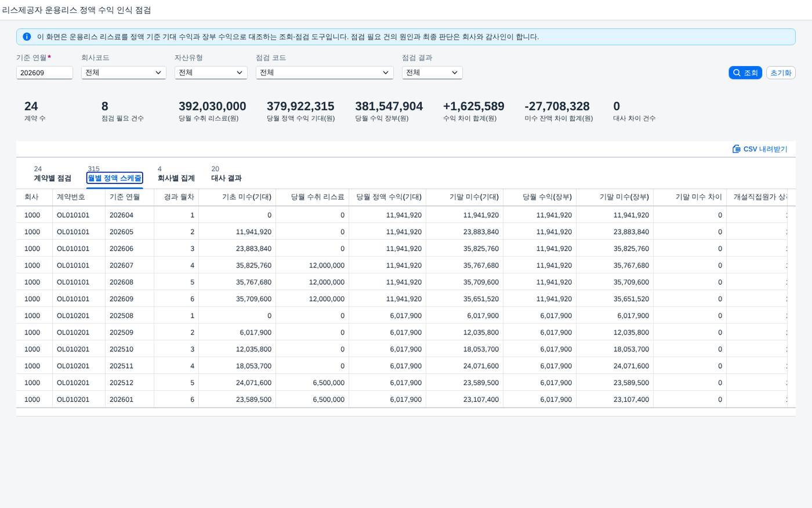Screen dimensions: 812x508
Task: Click the 기준 연월 input field
Action: [x=44, y=73]
